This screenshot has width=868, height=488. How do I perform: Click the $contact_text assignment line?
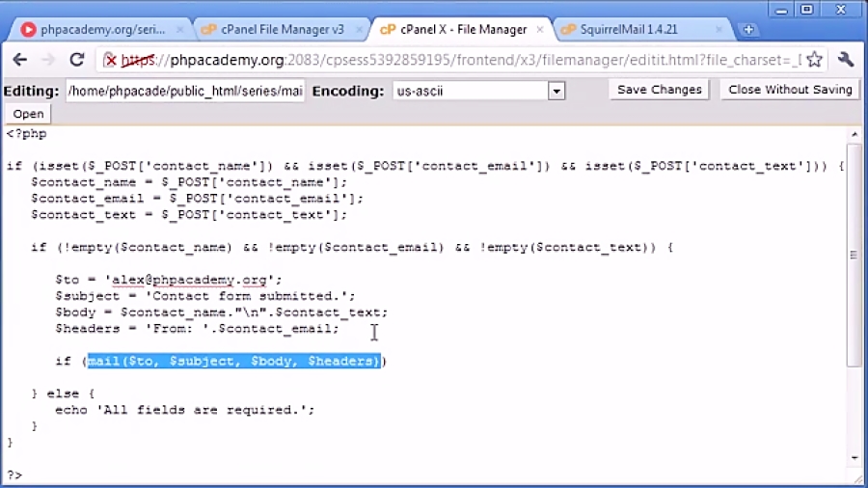(x=189, y=215)
